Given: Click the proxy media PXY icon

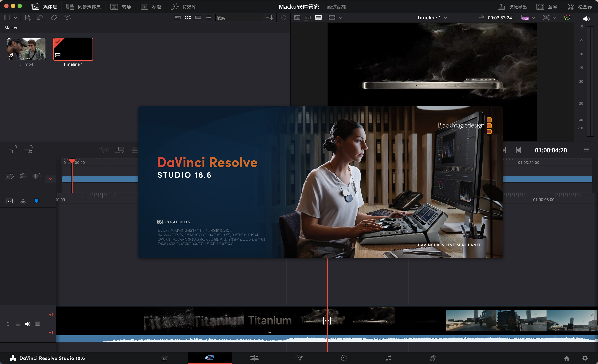Looking at the screenshot, I should pos(525,18).
